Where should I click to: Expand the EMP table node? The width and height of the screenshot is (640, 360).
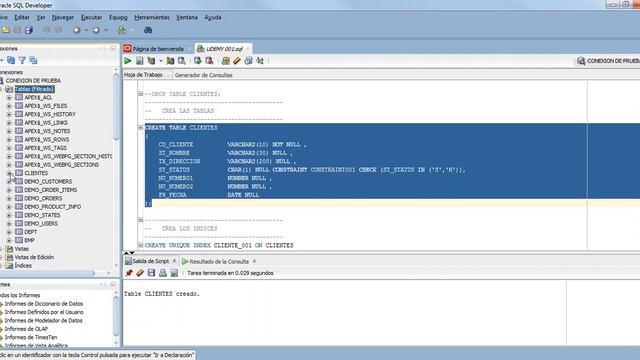coord(9,240)
